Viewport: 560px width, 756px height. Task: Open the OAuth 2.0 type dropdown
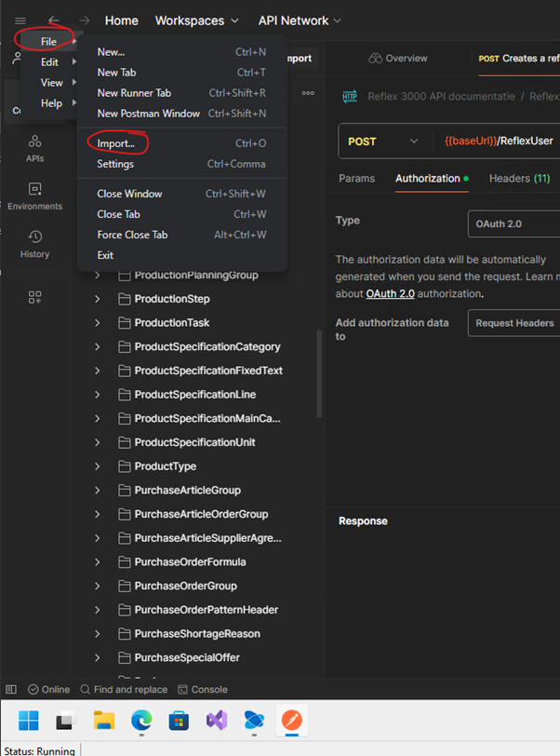point(513,223)
